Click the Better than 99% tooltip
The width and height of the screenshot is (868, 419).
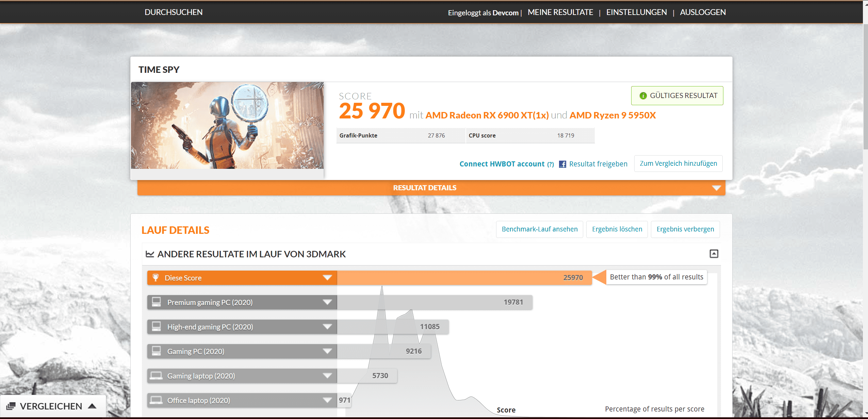(x=656, y=277)
